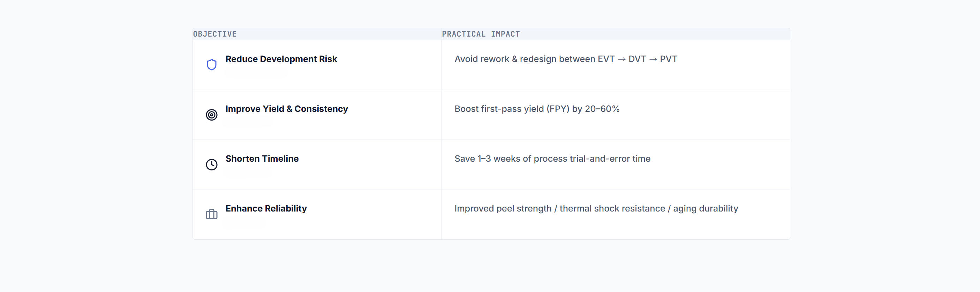The width and height of the screenshot is (980, 292).
Task: Click the word EVT in first row
Action: (606, 59)
